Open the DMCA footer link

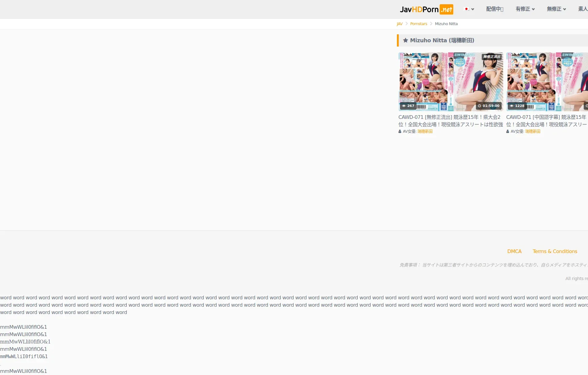tap(514, 251)
